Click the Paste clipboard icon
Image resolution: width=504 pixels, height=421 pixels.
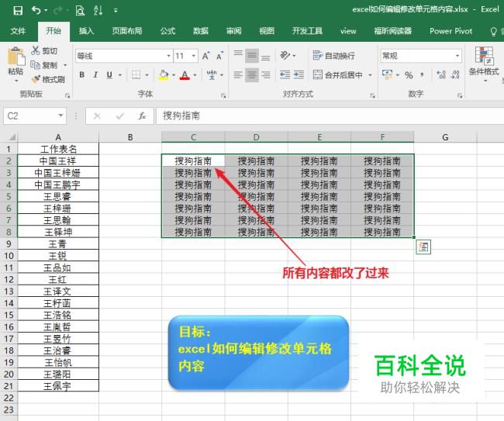[16, 57]
